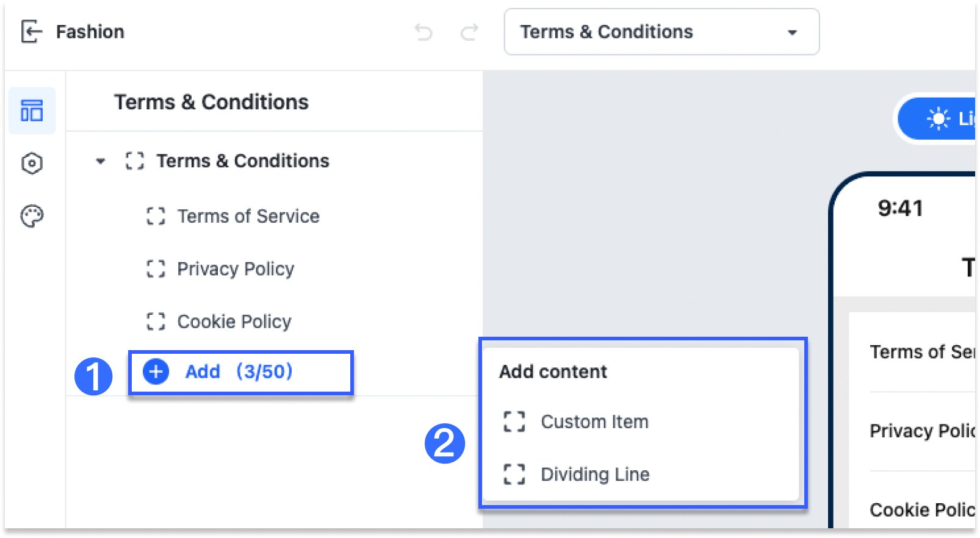Select Dividing Line from Add content menu
The image size is (980, 538).
coord(595,475)
